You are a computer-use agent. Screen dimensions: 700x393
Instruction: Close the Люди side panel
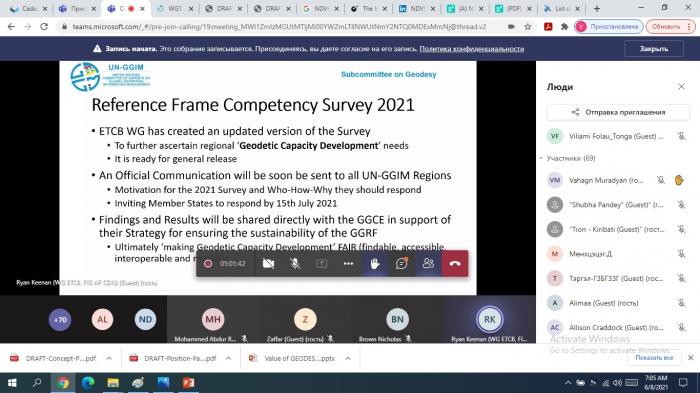click(681, 87)
